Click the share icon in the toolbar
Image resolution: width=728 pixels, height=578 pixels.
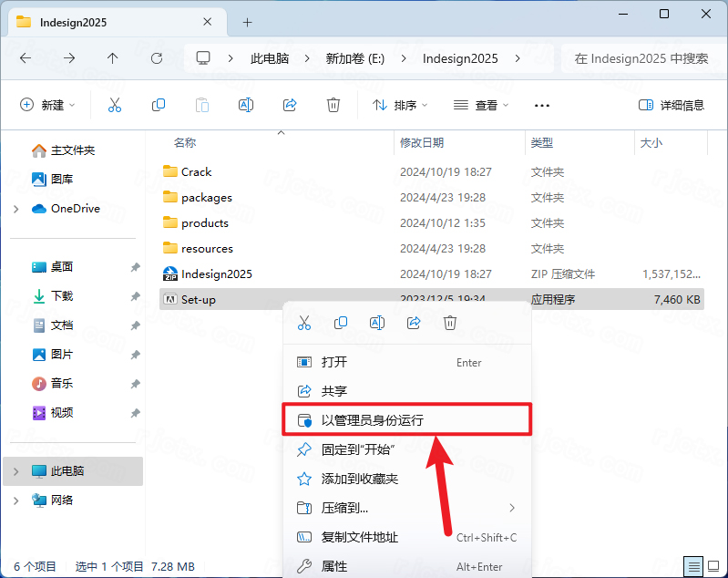[x=290, y=105]
